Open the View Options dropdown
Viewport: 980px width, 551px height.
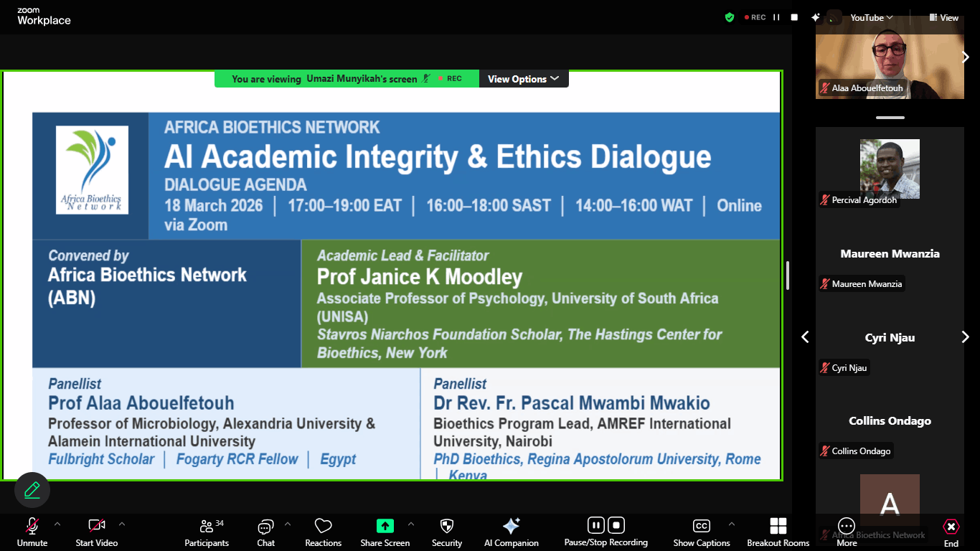click(524, 79)
